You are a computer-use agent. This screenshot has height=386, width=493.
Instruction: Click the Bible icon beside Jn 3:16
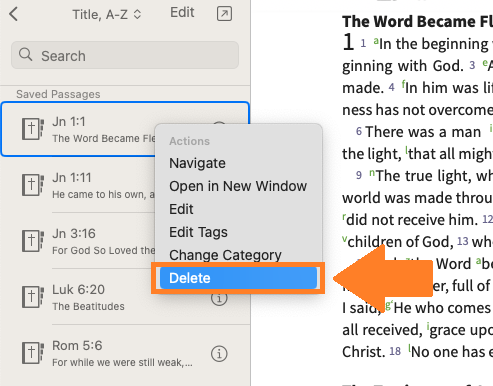[x=33, y=241]
